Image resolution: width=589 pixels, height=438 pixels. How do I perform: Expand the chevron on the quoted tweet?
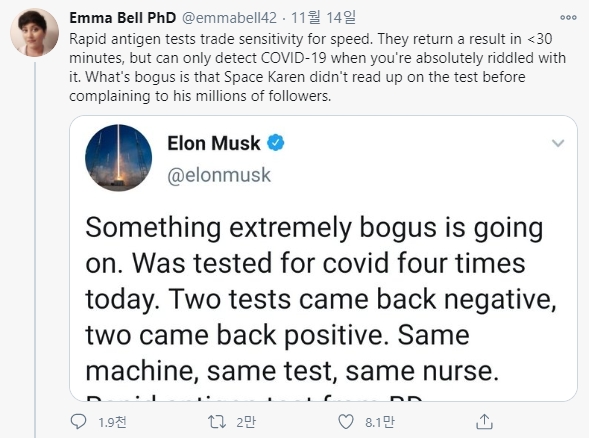click(558, 143)
